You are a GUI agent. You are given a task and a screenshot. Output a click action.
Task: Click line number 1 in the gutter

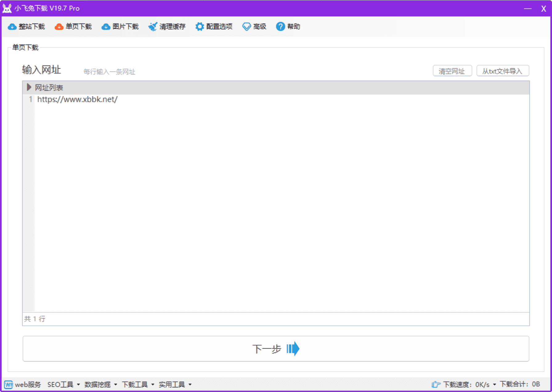coord(30,99)
